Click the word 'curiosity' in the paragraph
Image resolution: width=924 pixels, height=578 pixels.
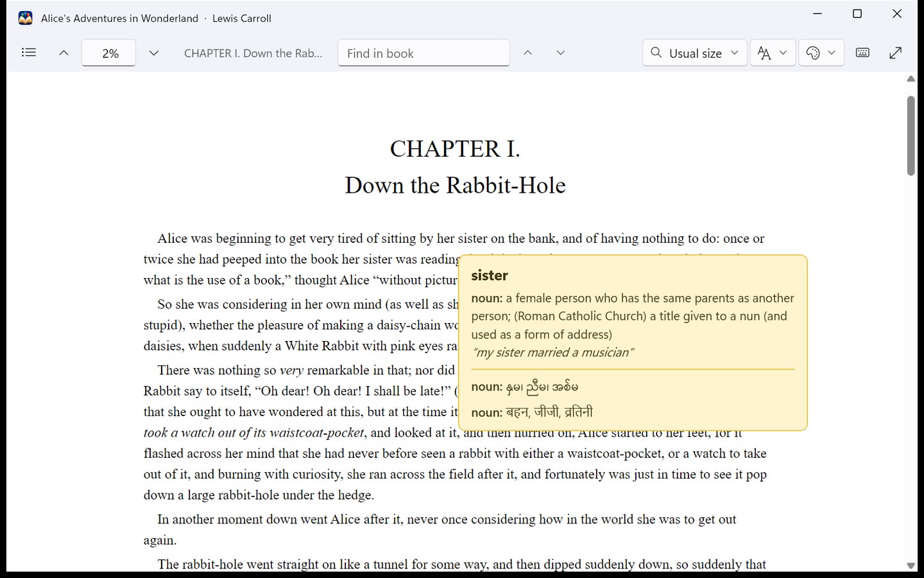(319, 475)
